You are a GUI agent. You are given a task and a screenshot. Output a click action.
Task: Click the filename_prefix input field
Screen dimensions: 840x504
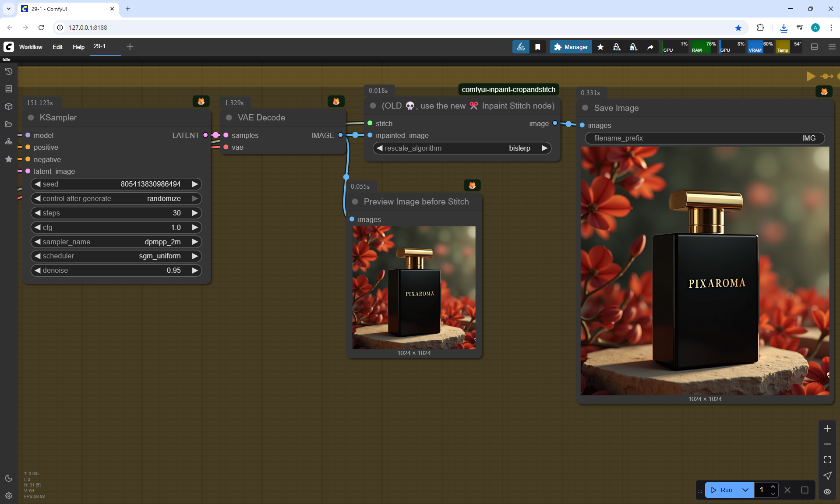(x=705, y=138)
